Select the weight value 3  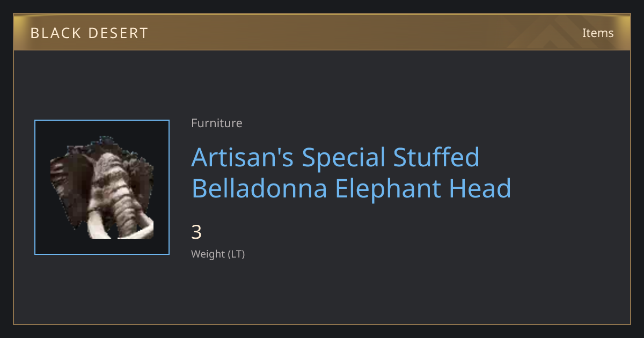coord(196,232)
